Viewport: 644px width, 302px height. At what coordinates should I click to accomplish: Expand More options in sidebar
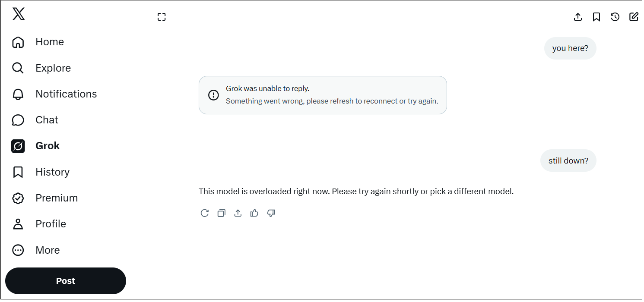pyautogui.click(x=48, y=250)
